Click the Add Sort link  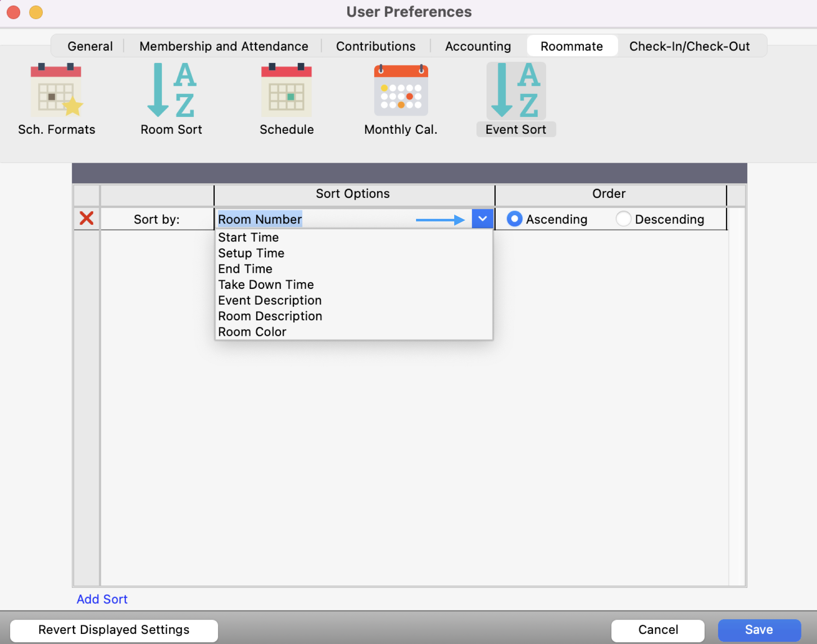(x=102, y=599)
